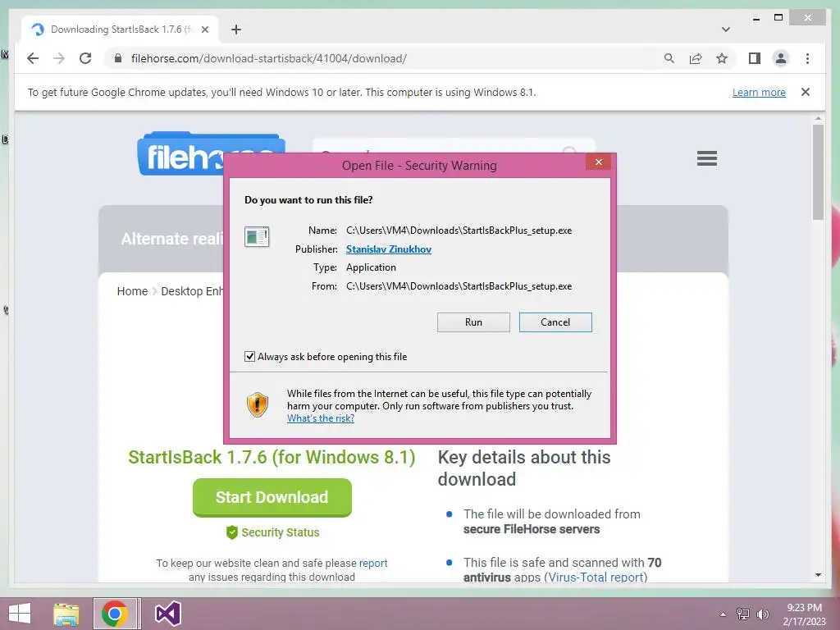
Task: Open a new tab with the plus button
Action: [x=236, y=30]
